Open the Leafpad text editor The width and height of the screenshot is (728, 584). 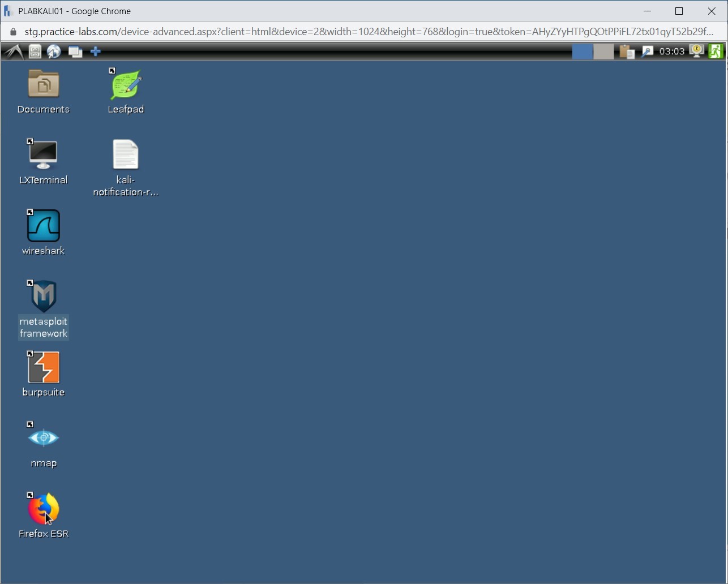[x=125, y=85]
